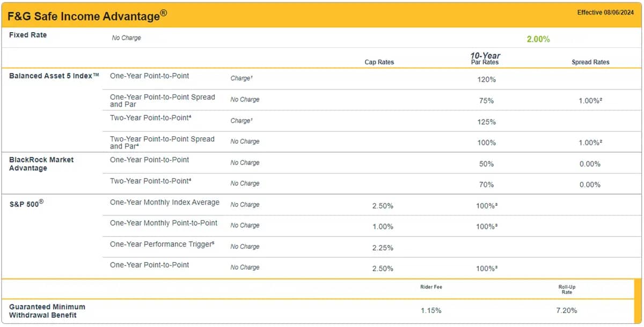Screen dimensions: 644x327
Task: Click One-Year Performance Trigger label
Action: (x=162, y=244)
